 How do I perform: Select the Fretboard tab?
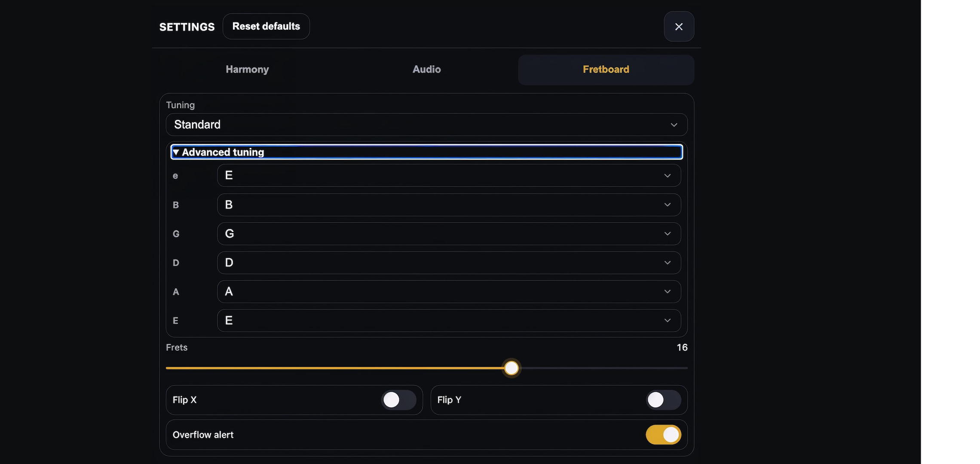(x=606, y=70)
